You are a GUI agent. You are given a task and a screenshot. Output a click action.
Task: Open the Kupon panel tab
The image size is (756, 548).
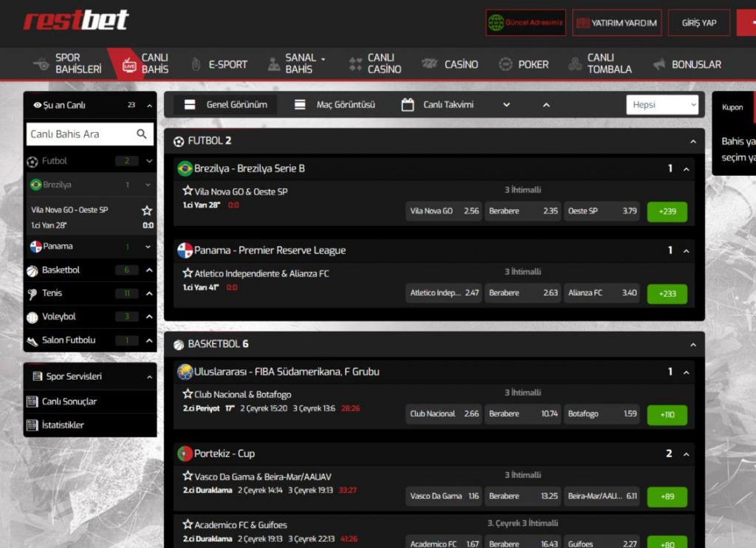pos(732,107)
